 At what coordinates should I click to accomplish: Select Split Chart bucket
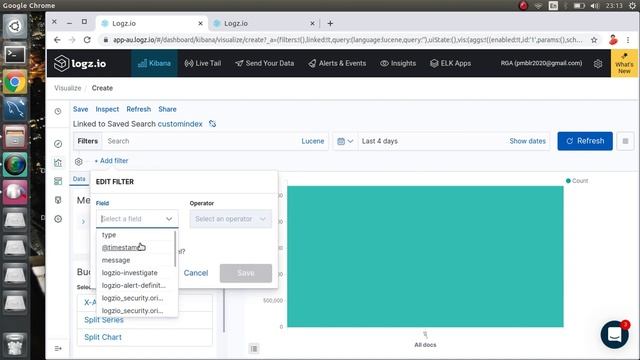(103, 337)
